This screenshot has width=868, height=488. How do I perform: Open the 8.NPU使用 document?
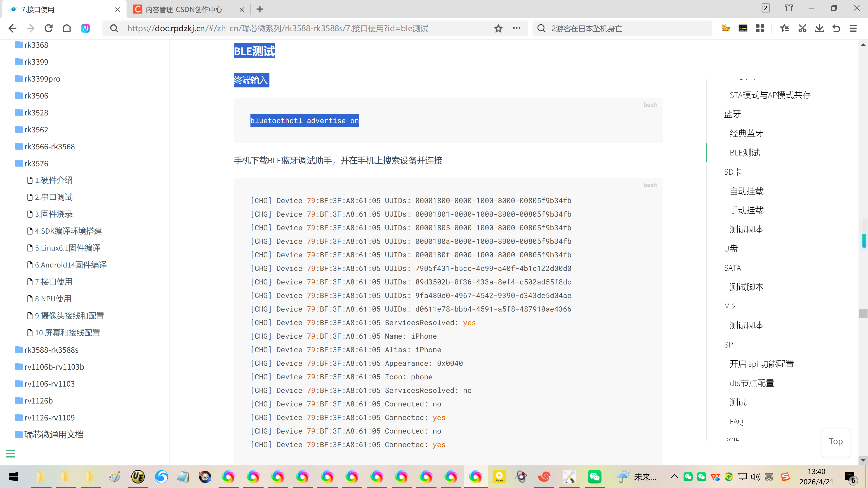point(49,299)
